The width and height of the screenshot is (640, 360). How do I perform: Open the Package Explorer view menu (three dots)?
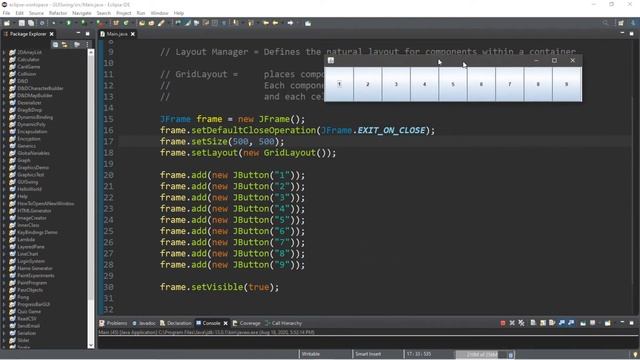coord(87,44)
